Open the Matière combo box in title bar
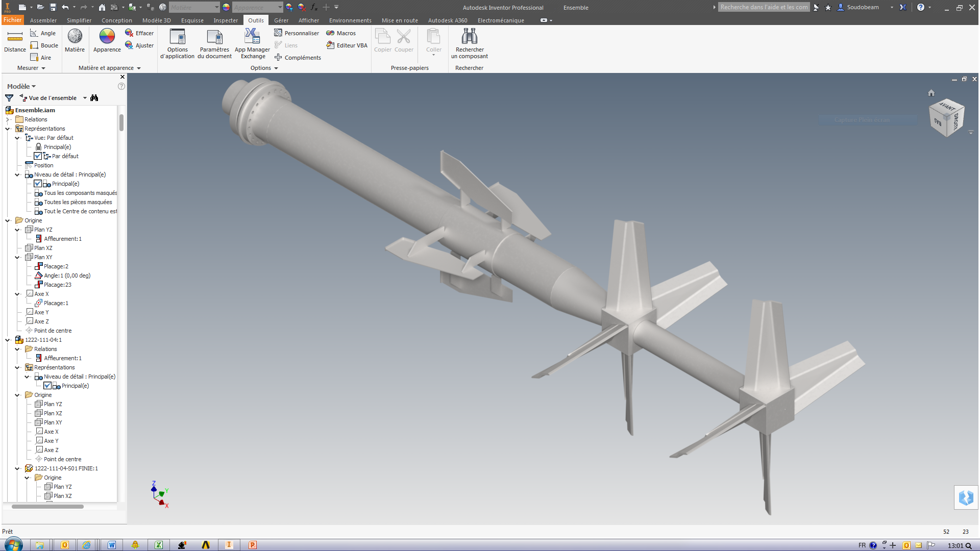The width and height of the screenshot is (980, 551). click(x=194, y=7)
